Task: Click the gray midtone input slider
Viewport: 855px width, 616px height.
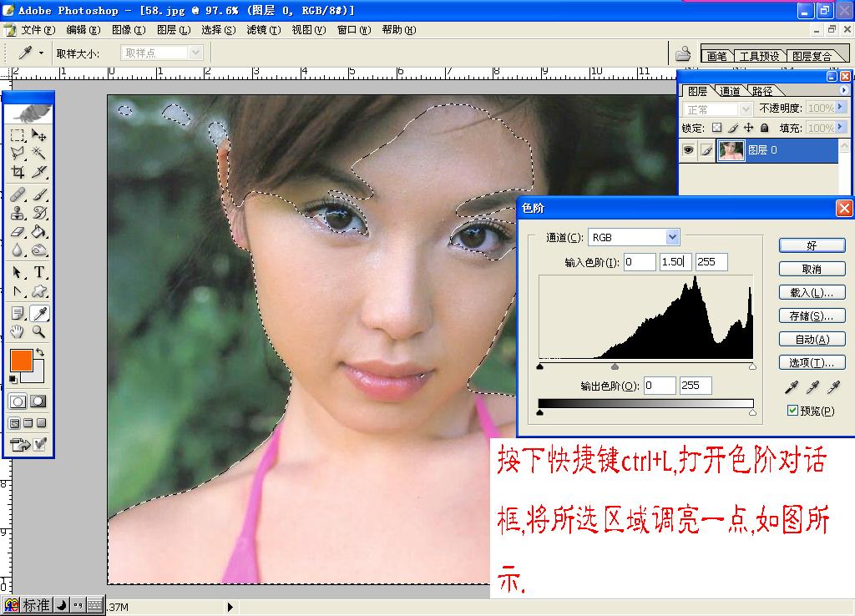Action: (x=615, y=367)
